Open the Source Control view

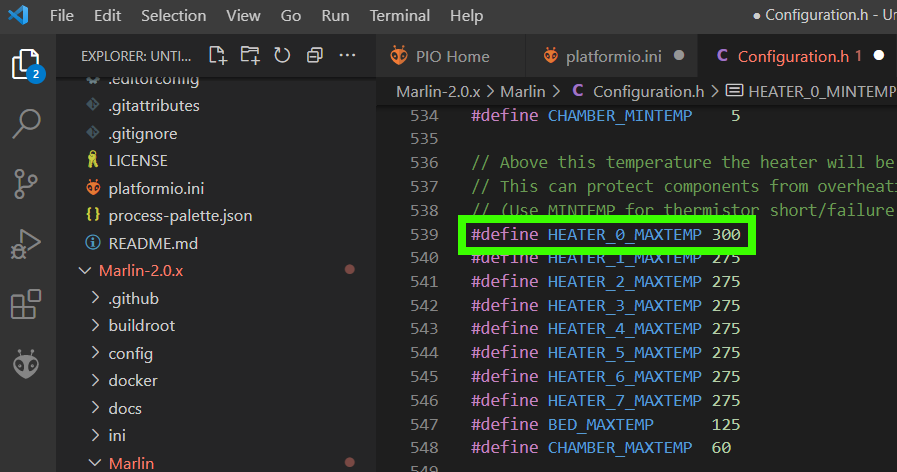26,184
